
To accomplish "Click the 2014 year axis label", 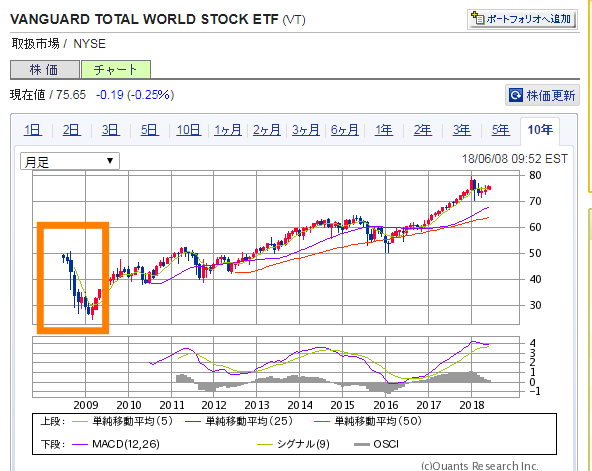I will tap(300, 405).
